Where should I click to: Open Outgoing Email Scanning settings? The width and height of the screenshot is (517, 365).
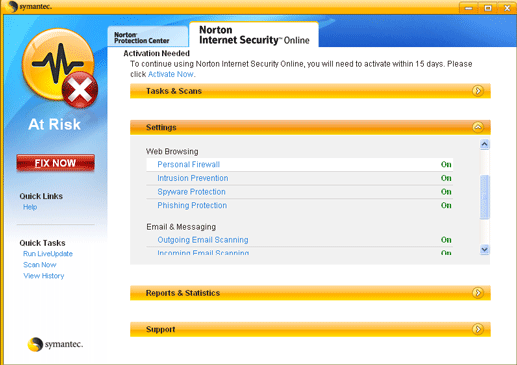click(x=203, y=240)
